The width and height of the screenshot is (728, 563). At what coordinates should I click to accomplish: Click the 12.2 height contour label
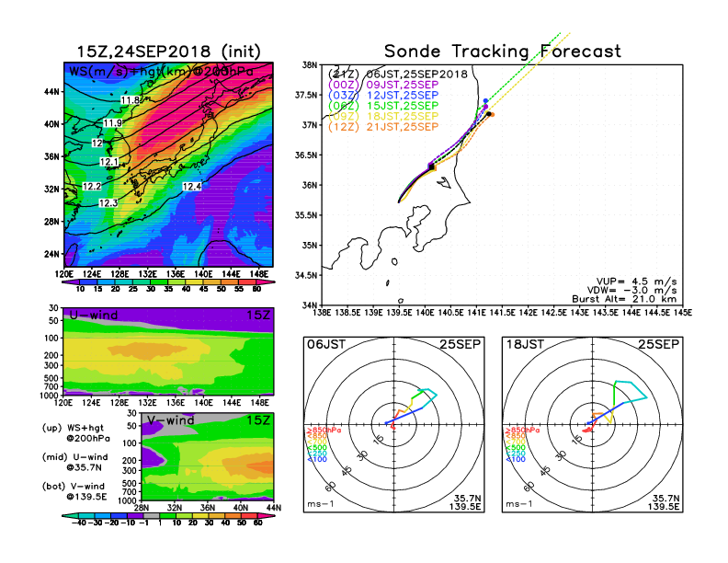point(92,186)
